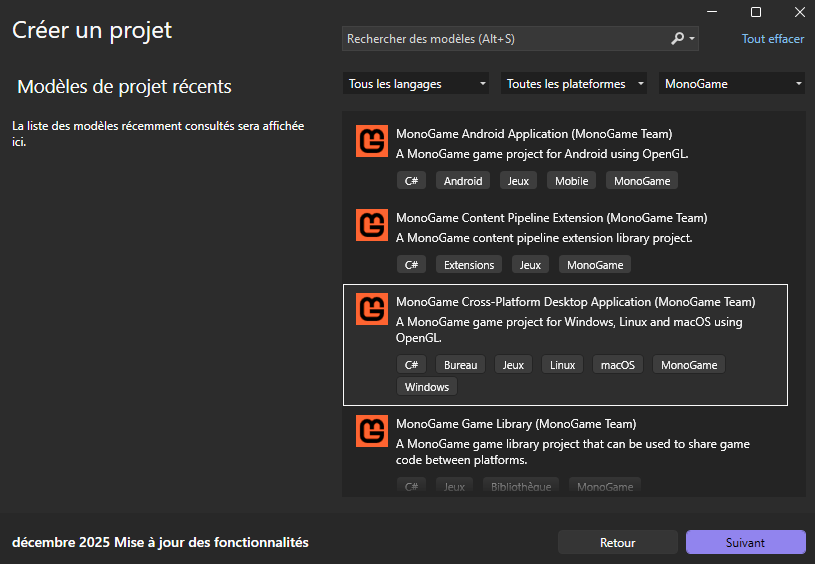Click the Windows, Linux and macOS description
The height and width of the screenshot is (564, 815).
pos(569,330)
